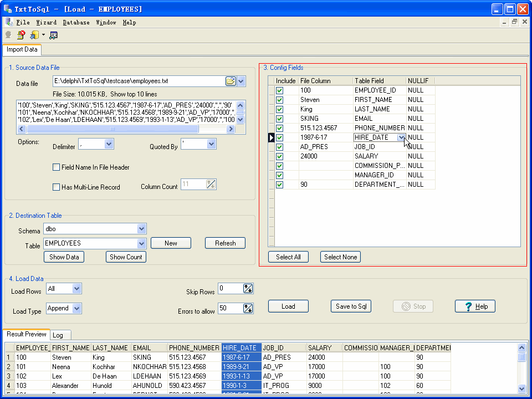Open the Table dropdown showing EMPLOYEES
The width and height of the screenshot is (532, 399).
tap(141, 243)
